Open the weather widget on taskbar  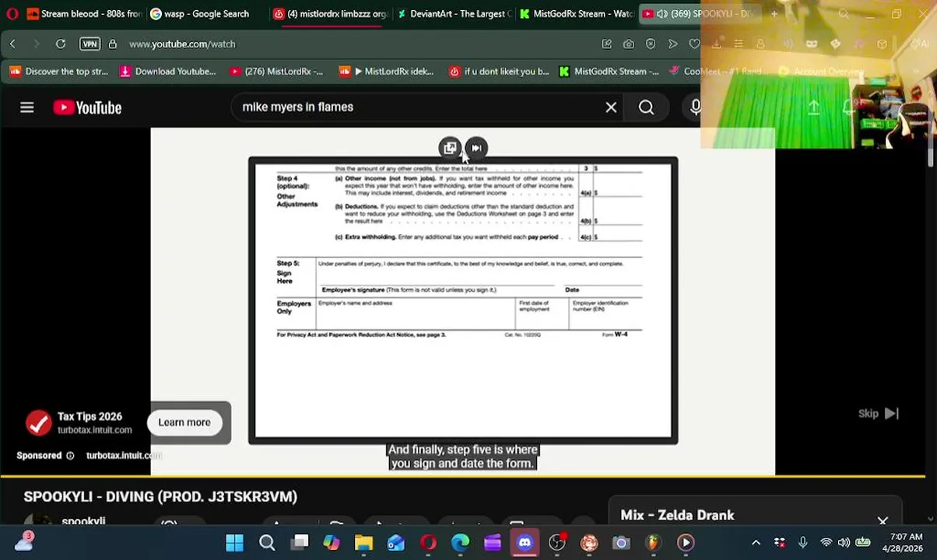click(x=24, y=542)
